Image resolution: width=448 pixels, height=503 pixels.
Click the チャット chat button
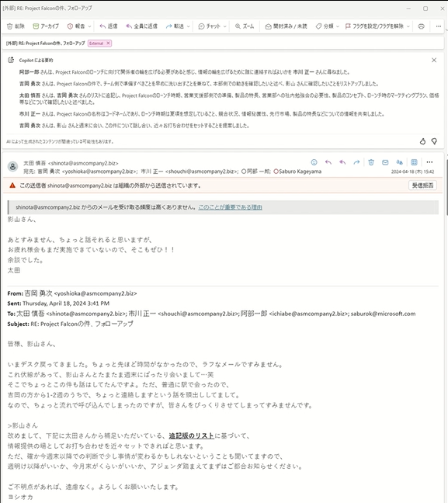pyautogui.click(x=210, y=26)
